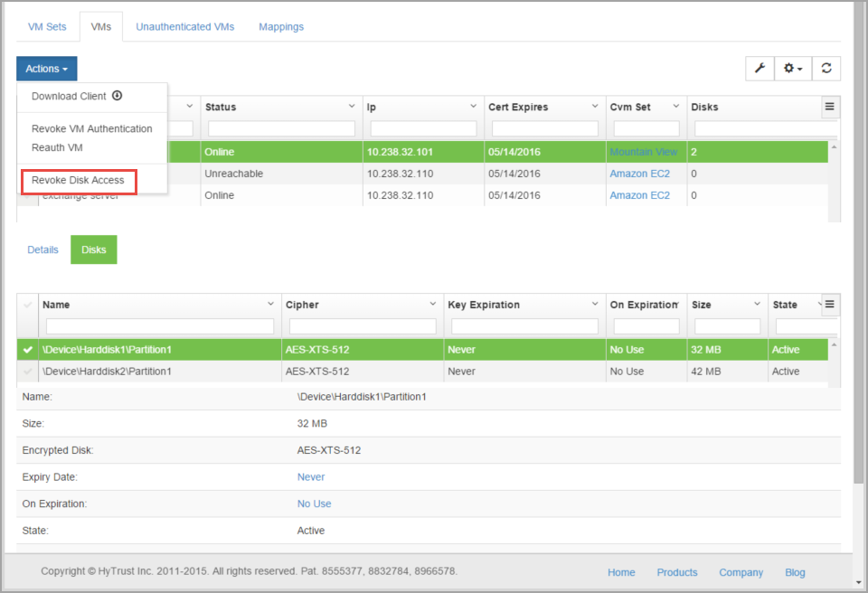Switch to the Unauthenticated VMs tab
The width and height of the screenshot is (868, 593).
click(x=184, y=27)
